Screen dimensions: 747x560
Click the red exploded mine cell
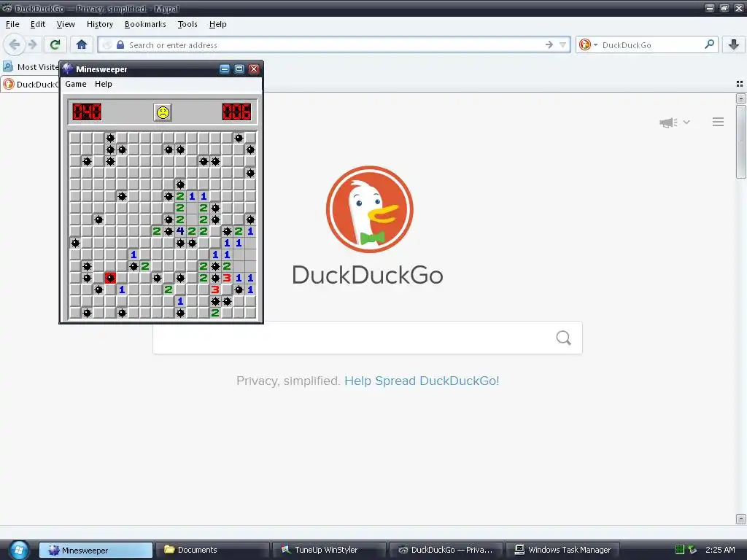(x=110, y=278)
